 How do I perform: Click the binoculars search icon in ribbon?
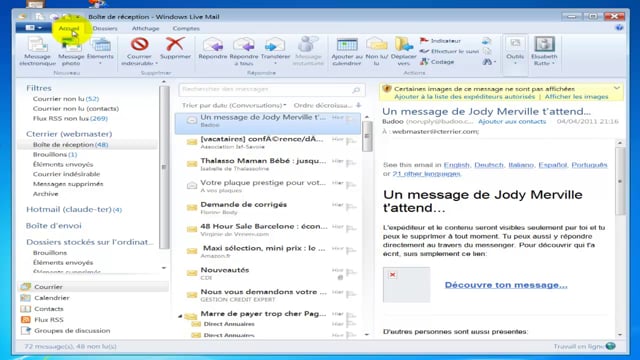pos(488,62)
